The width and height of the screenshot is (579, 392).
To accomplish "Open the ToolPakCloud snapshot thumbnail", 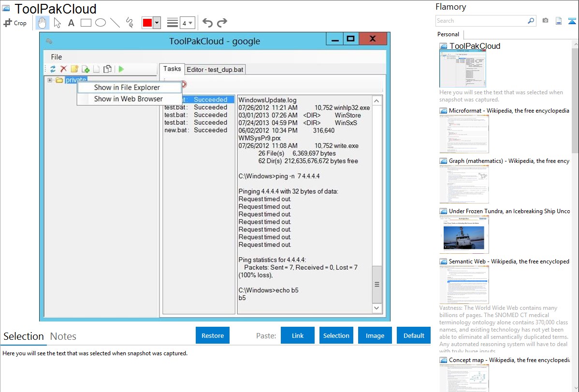I will (463, 68).
